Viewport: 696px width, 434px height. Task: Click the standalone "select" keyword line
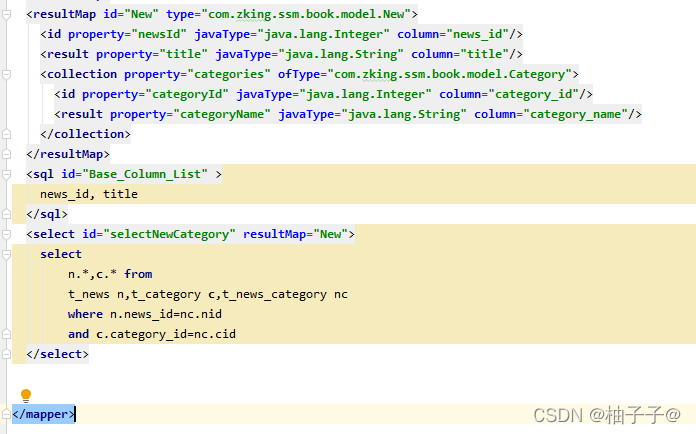click(x=61, y=254)
